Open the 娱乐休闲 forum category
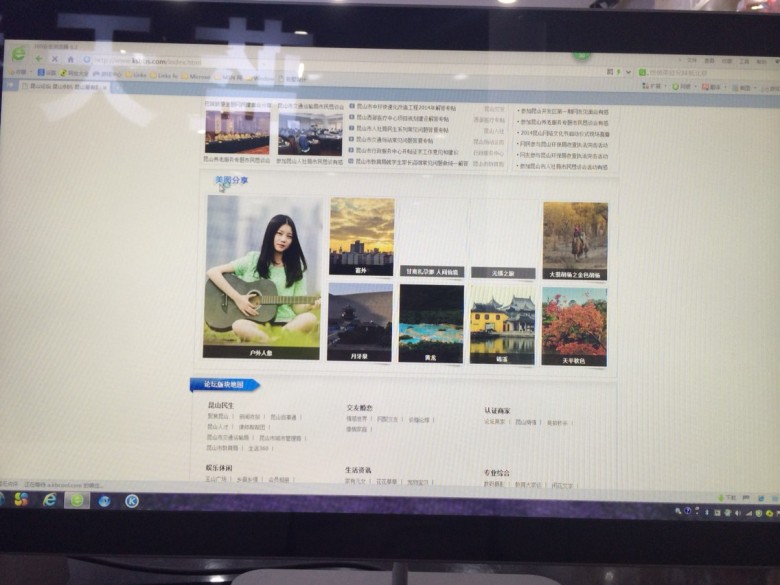This screenshot has width=780, height=585. [x=219, y=468]
